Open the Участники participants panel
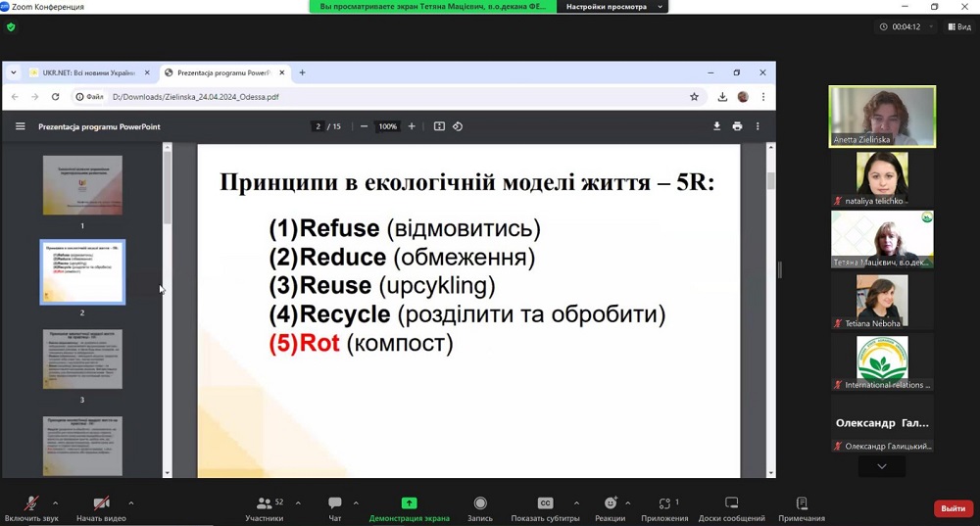 (264, 503)
